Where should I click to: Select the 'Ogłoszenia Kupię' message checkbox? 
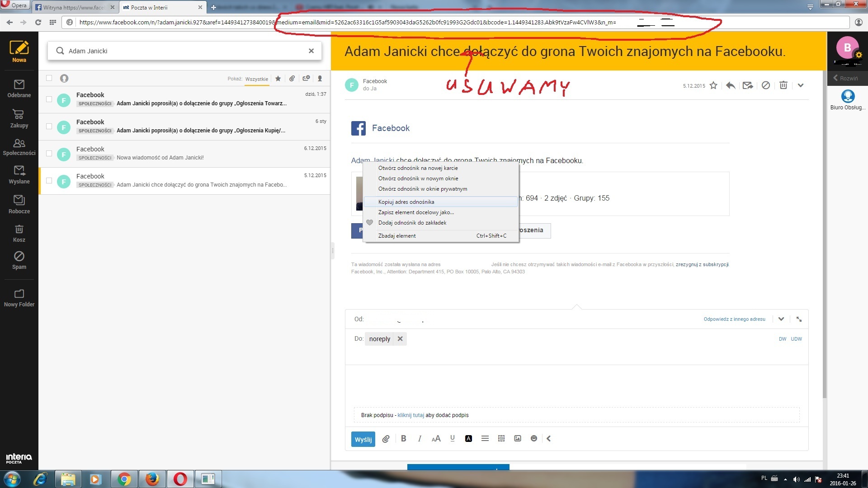(x=49, y=127)
